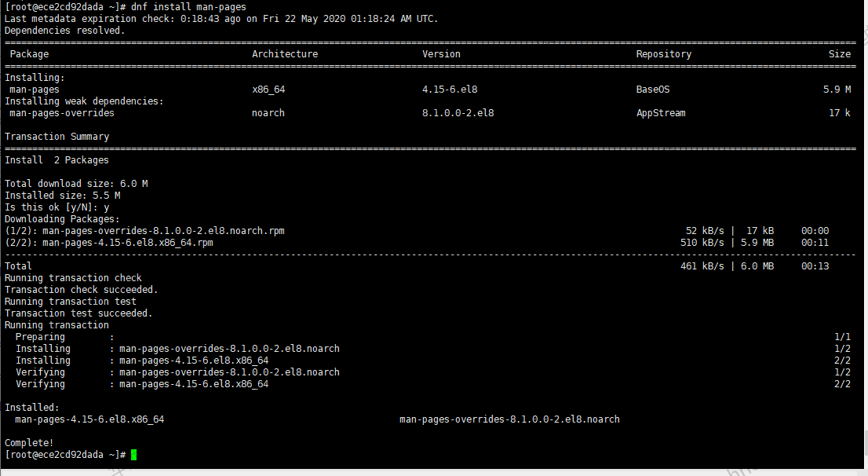Click the 'Version' column header

click(441, 54)
